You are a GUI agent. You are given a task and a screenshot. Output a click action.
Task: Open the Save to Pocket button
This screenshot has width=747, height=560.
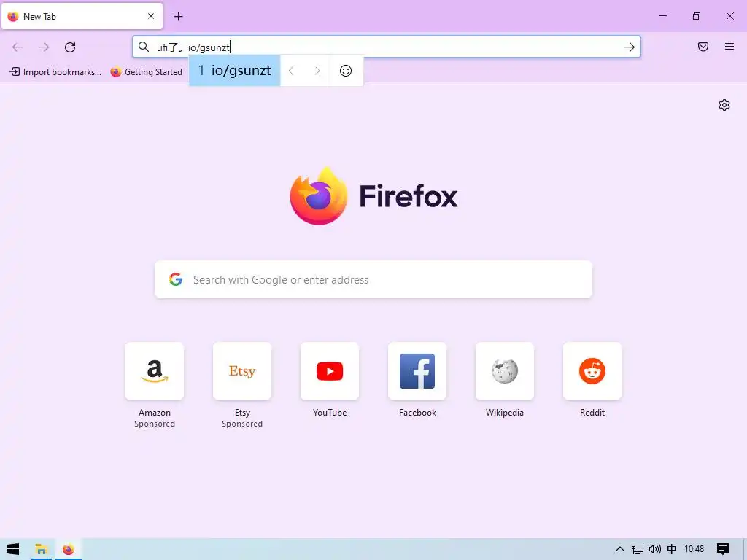tap(703, 47)
